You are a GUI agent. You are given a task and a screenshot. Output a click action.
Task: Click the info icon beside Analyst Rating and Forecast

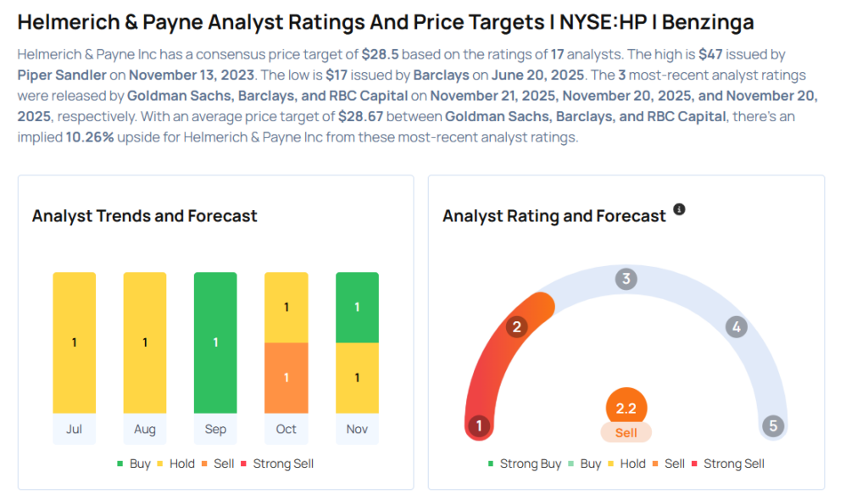point(679,209)
